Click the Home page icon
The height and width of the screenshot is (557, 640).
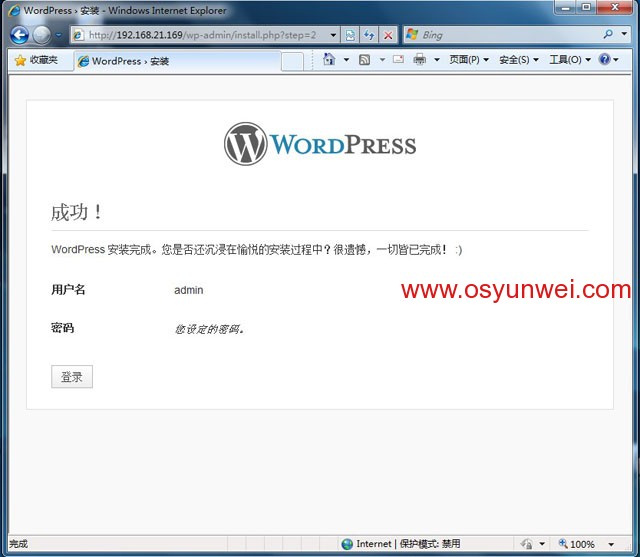(329, 60)
